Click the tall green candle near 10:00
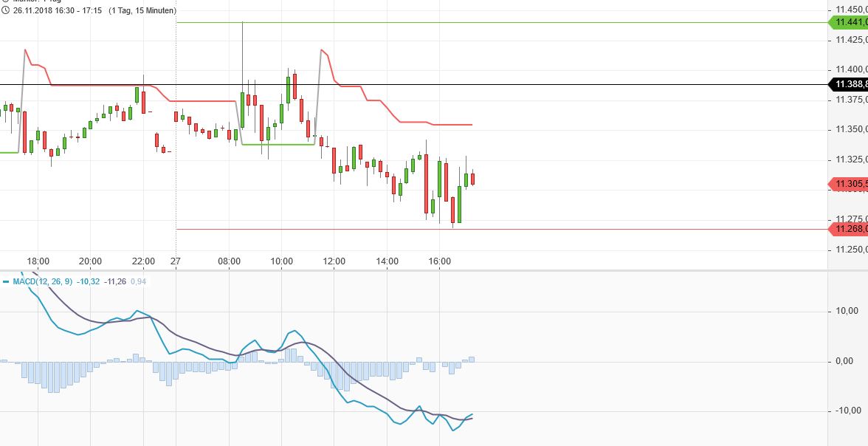 click(287, 89)
